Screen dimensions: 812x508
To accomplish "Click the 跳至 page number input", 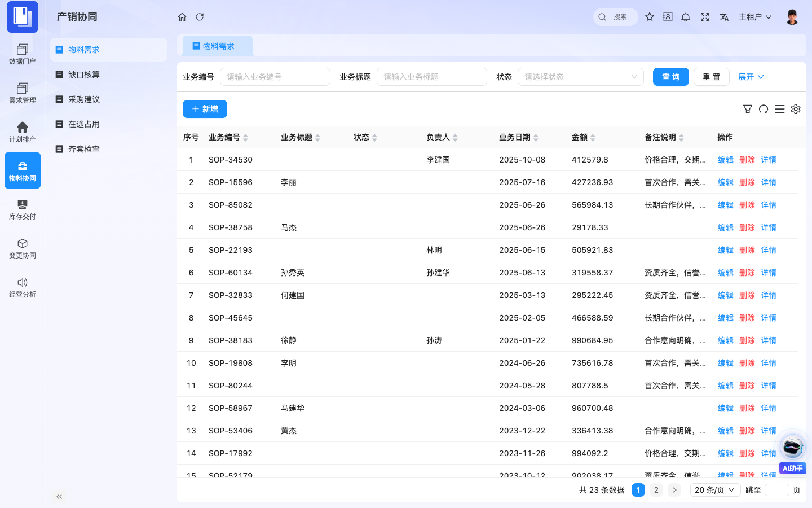I will pos(777,490).
